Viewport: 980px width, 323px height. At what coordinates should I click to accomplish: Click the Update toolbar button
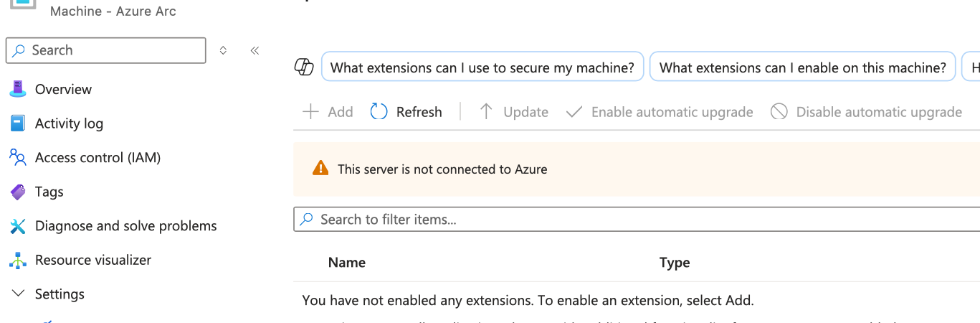(x=513, y=112)
